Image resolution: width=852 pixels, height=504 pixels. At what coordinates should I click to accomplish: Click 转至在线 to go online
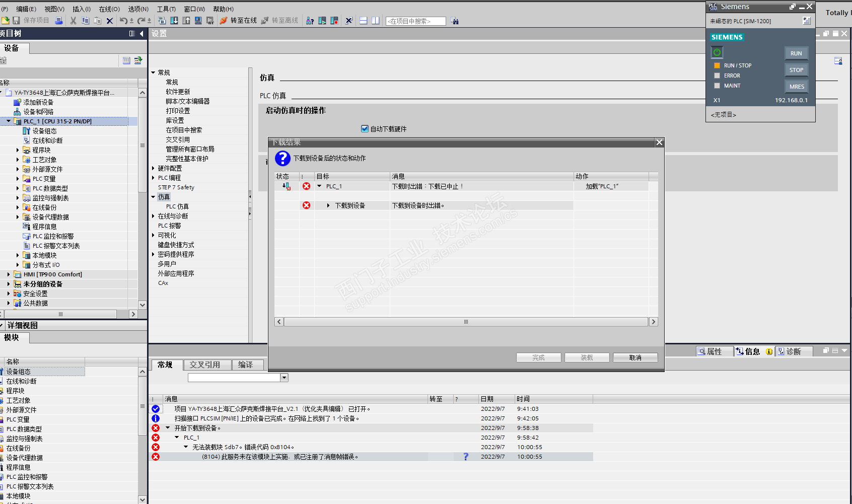tap(238, 21)
